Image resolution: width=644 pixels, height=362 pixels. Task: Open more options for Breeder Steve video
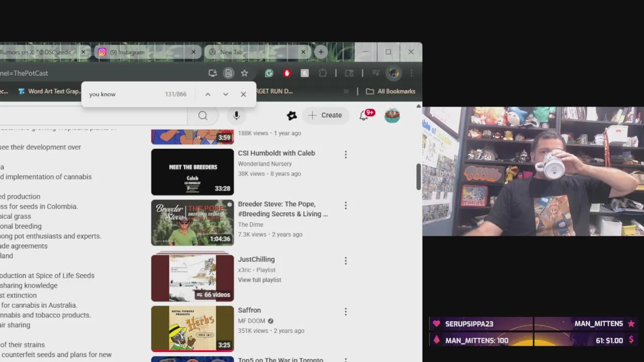point(346,205)
